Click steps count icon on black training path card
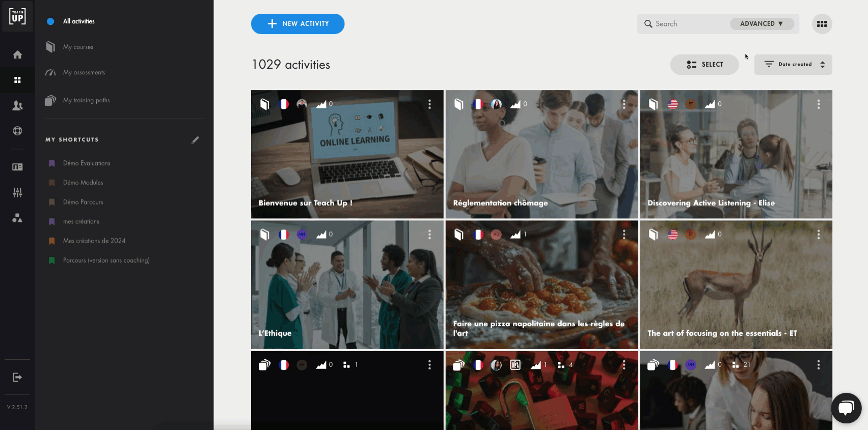This screenshot has height=430, width=868. point(346,365)
